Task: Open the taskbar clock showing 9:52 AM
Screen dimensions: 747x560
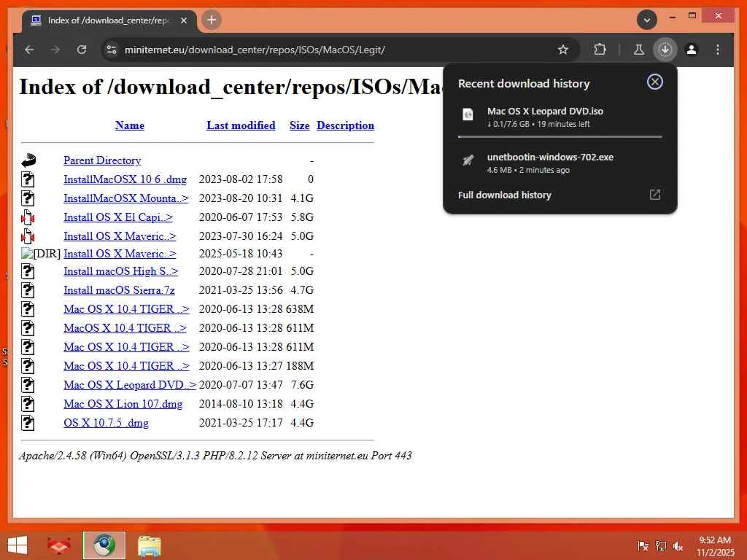Action: (715, 546)
